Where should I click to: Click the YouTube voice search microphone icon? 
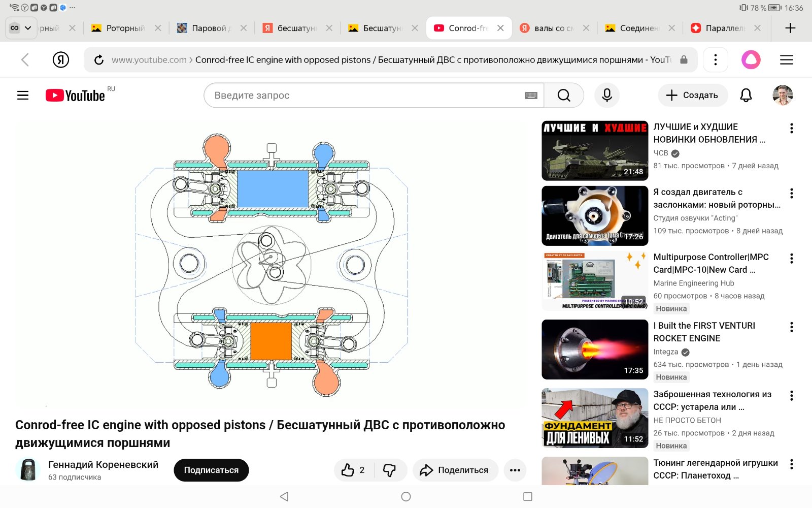click(606, 95)
